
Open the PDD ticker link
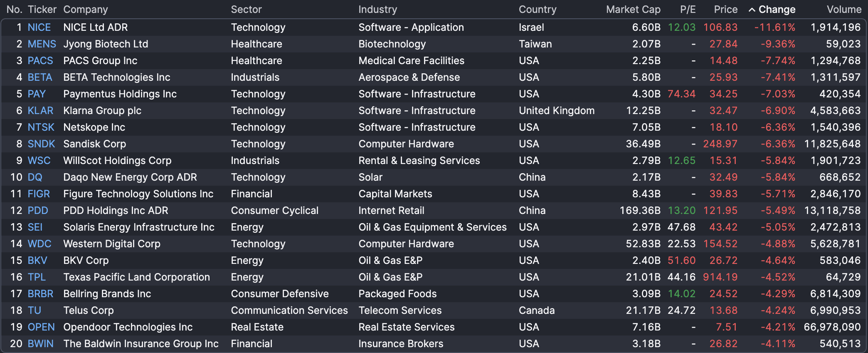point(38,211)
